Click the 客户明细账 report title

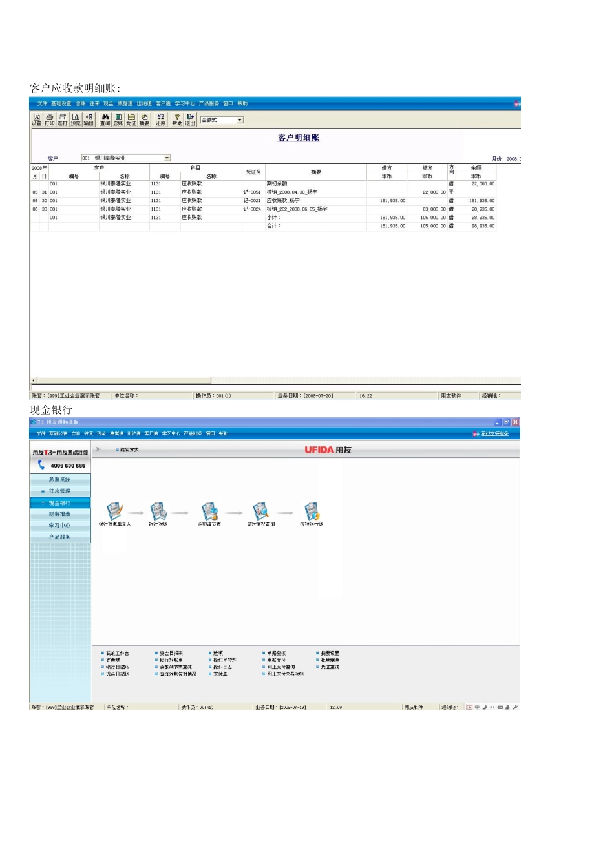pos(299,138)
